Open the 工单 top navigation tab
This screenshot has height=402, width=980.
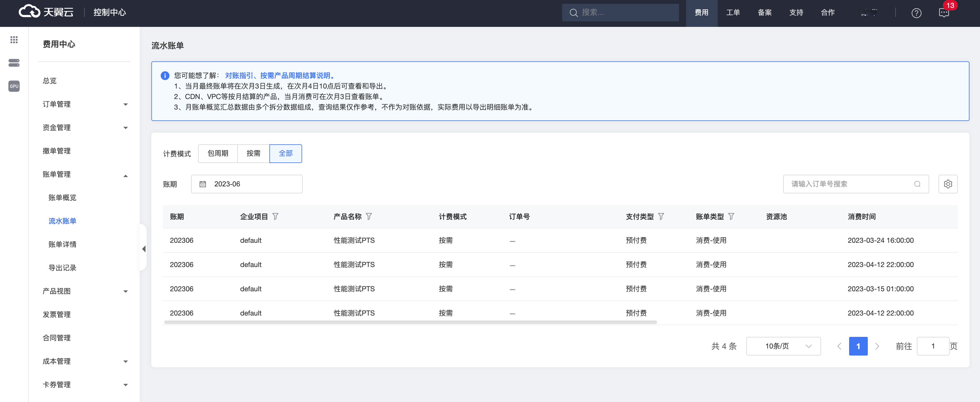733,13
